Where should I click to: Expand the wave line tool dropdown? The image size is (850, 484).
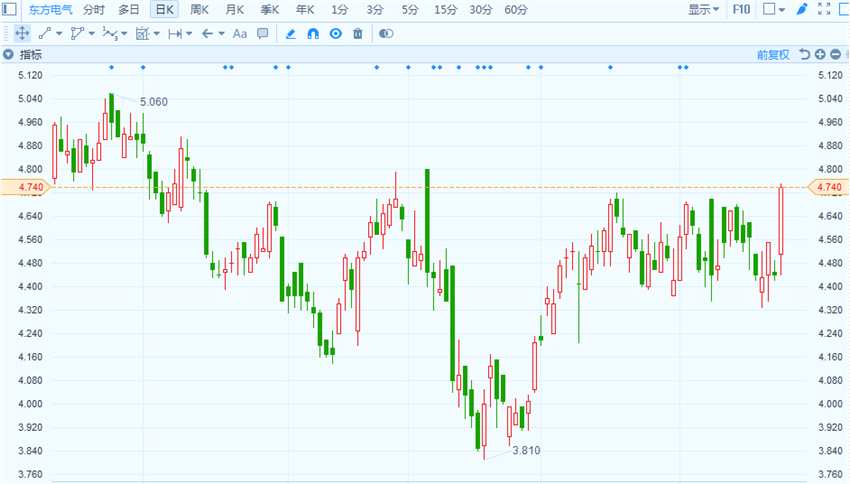(124, 34)
